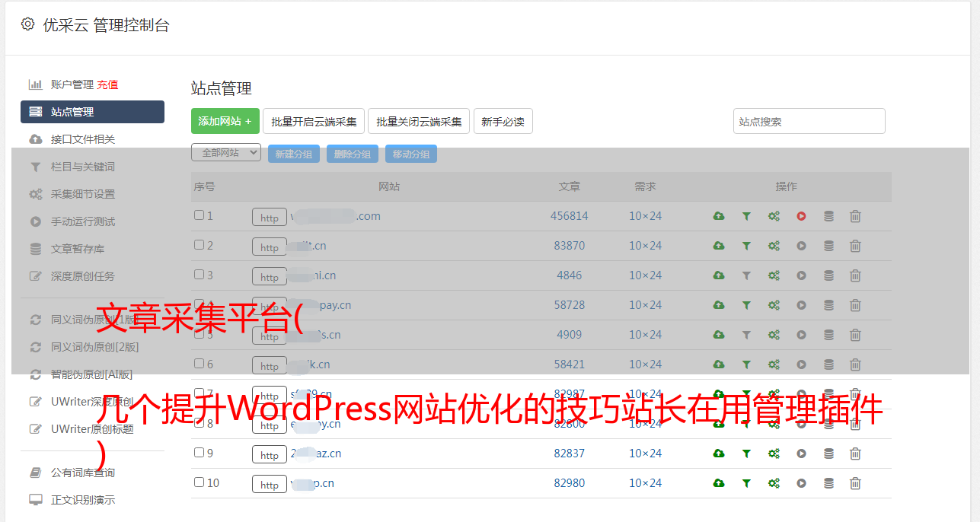
Task: Click the 新建分组 button
Action: 293,154
